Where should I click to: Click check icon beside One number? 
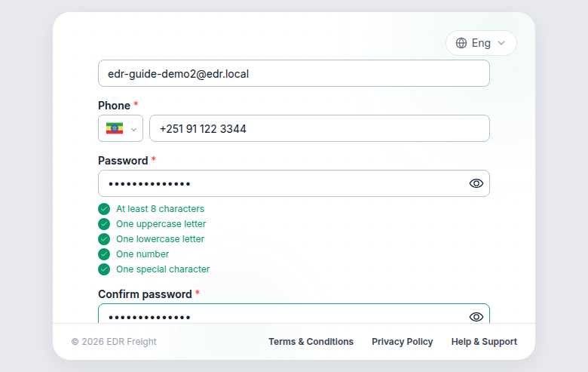(104, 254)
